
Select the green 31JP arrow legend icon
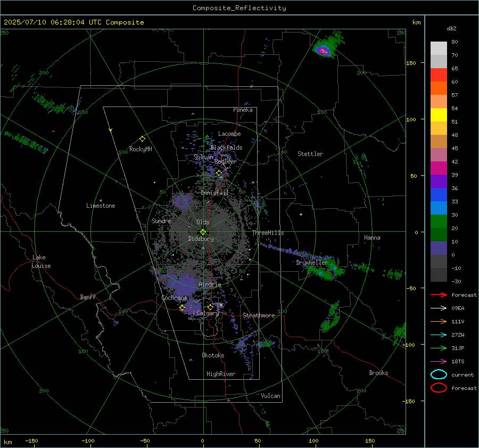tap(439, 348)
